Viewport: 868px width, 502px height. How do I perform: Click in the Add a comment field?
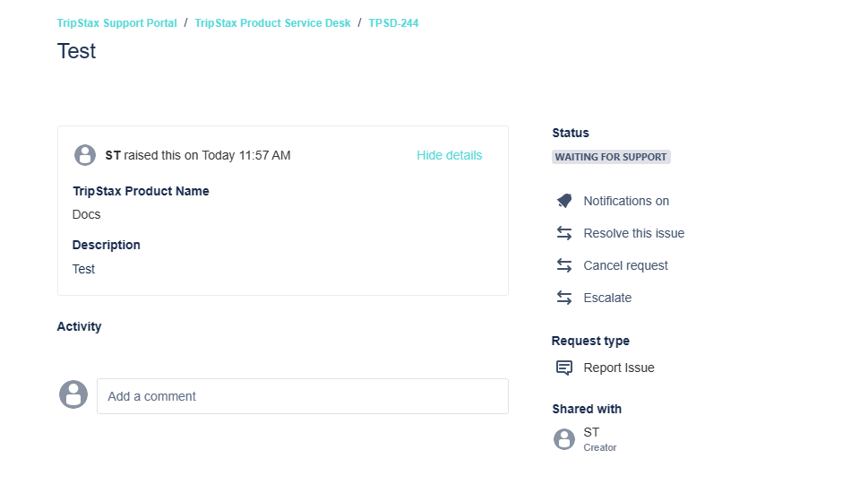coord(303,396)
